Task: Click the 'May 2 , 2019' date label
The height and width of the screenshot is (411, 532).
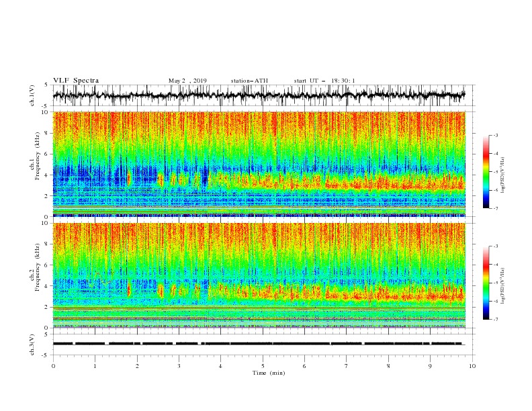Action: coord(187,81)
